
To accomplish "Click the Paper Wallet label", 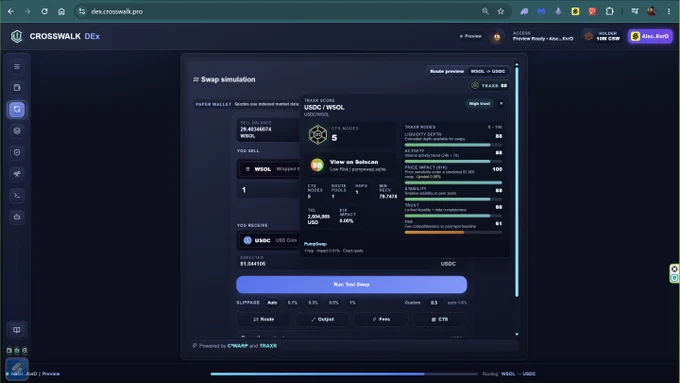I will pyautogui.click(x=213, y=104).
